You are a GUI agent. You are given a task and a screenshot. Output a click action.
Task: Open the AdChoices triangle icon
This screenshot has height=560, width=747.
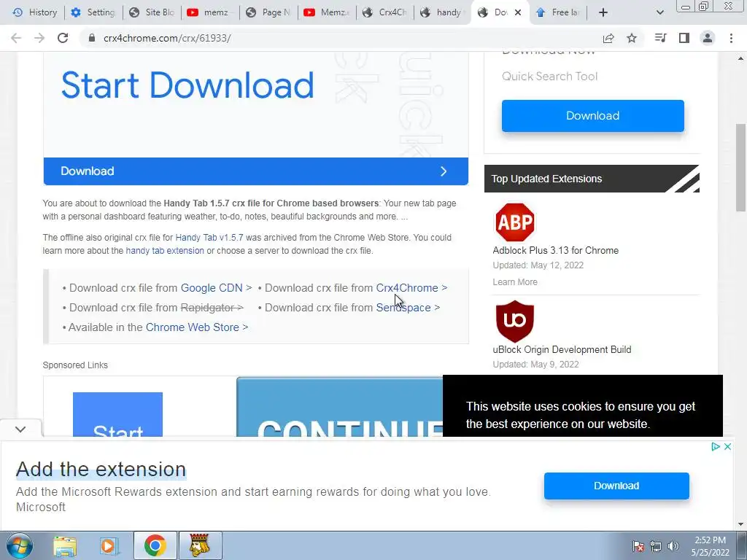pyautogui.click(x=715, y=447)
